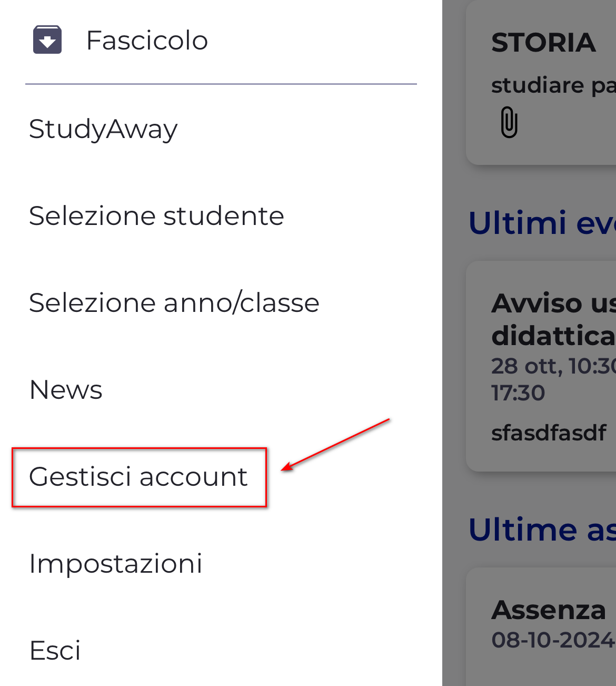
Task: Log out using Esci
Action: pyautogui.click(x=55, y=650)
